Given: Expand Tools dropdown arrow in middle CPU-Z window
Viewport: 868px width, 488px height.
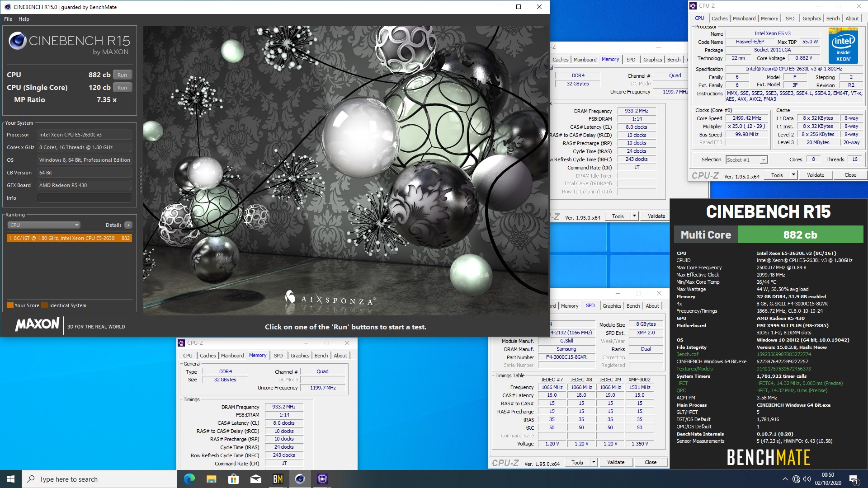Looking at the screenshot, I should [634, 216].
